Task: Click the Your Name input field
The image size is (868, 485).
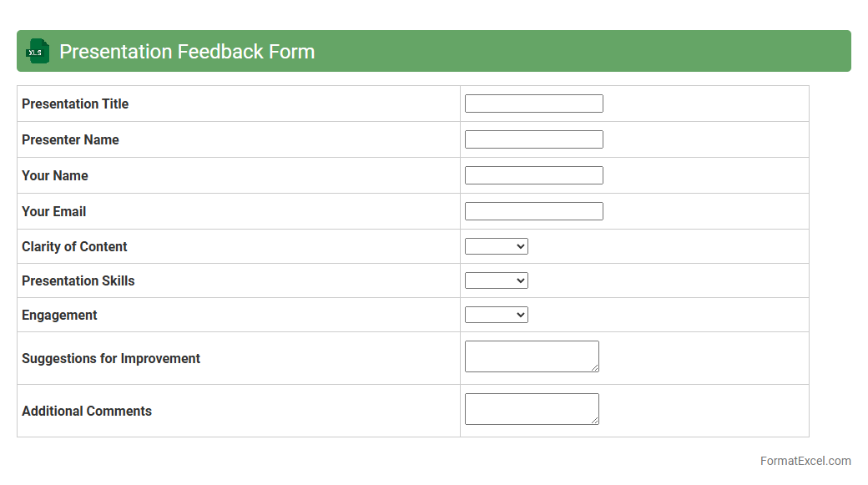Action: point(533,175)
